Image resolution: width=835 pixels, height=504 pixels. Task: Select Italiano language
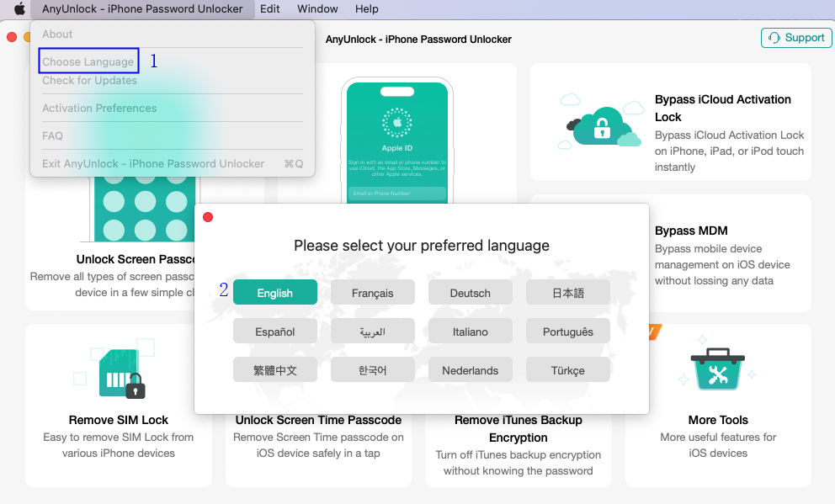tap(471, 332)
